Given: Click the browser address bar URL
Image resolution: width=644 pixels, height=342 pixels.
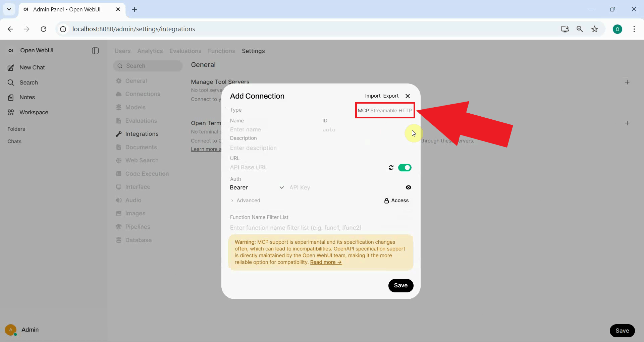Looking at the screenshot, I should click(133, 29).
